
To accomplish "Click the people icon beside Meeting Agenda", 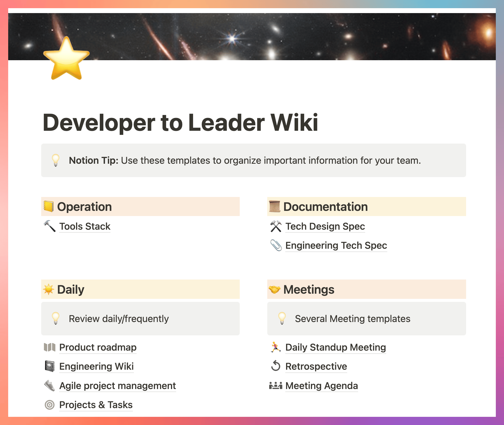I will point(276,385).
